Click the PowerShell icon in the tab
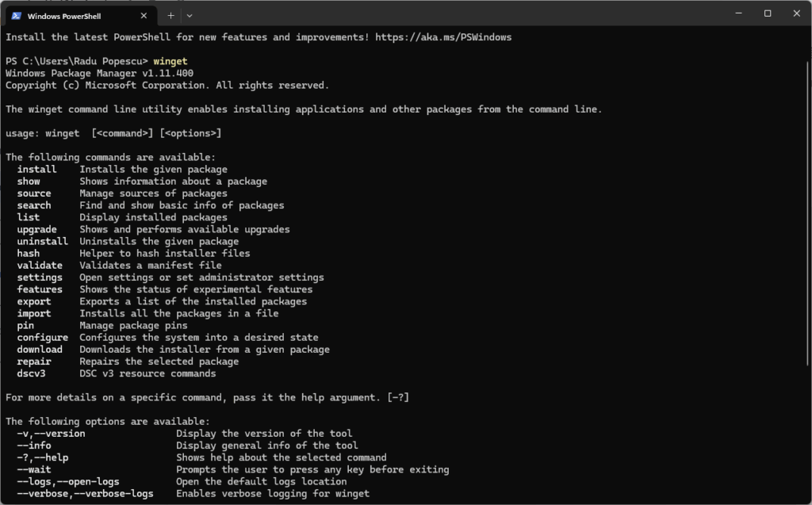The height and width of the screenshot is (505, 812). click(16, 15)
